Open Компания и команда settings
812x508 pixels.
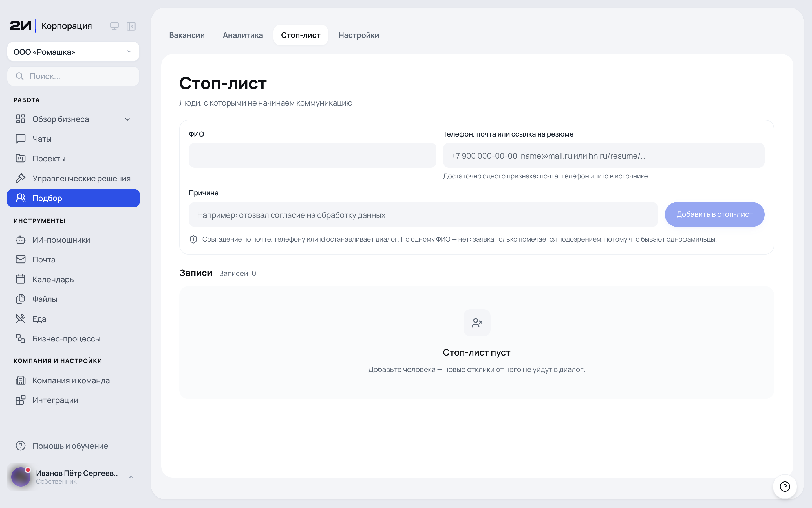(x=73, y=380)
